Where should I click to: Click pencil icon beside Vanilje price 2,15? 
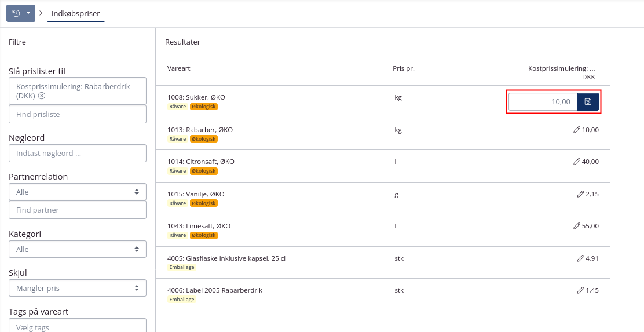click(x=580, y=194)
